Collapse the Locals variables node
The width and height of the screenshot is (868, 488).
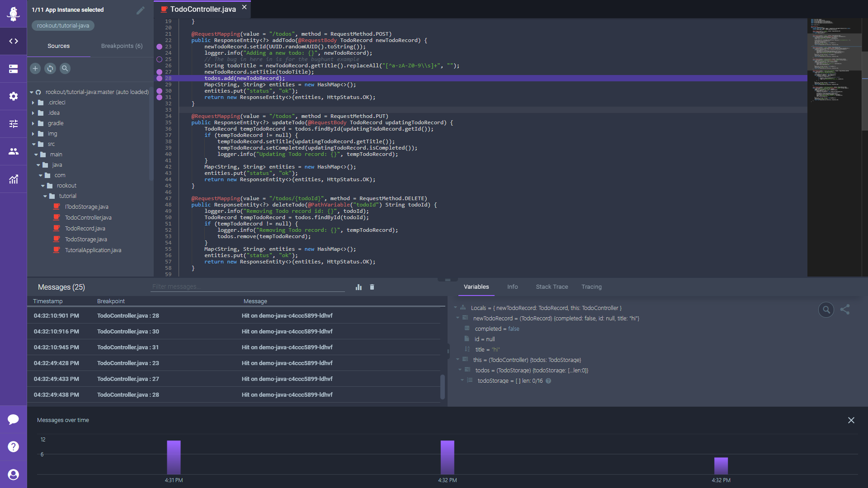pyautogui.click(x=455, y=308)
